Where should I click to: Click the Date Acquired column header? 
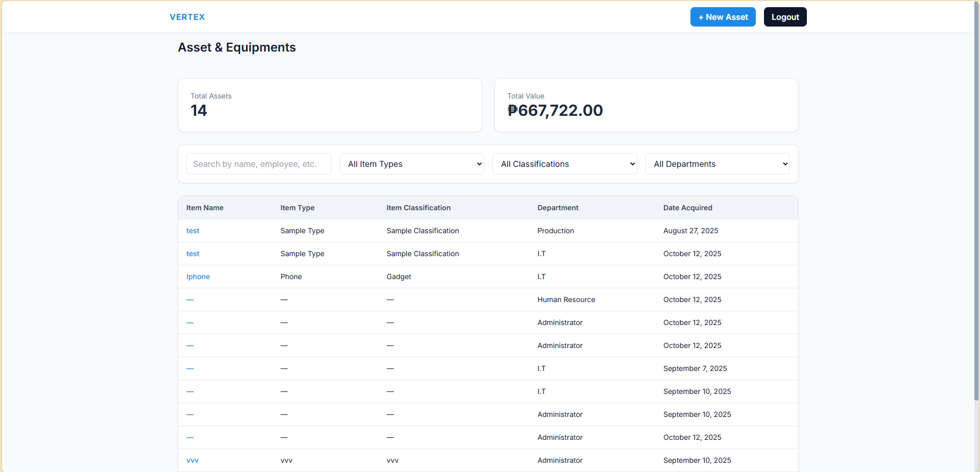[687, 208]
